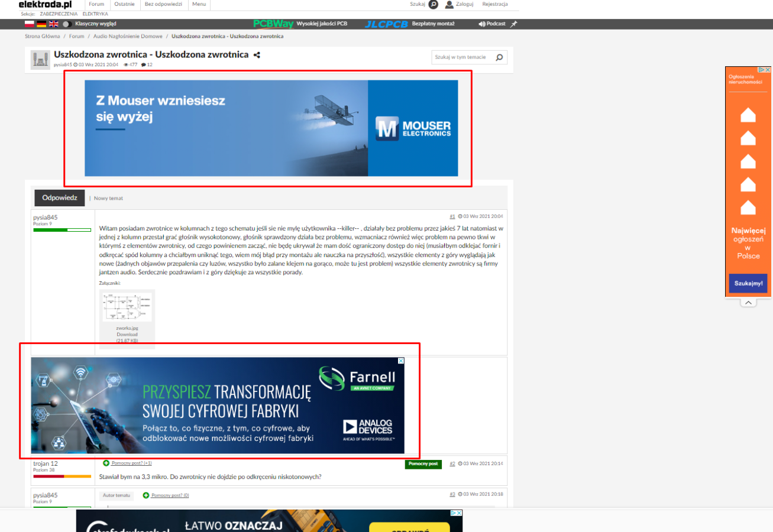Click the Rejestracja link
The height and width of the screenshot is (532, 773).
pyautogui.click(x=495, y=4)
